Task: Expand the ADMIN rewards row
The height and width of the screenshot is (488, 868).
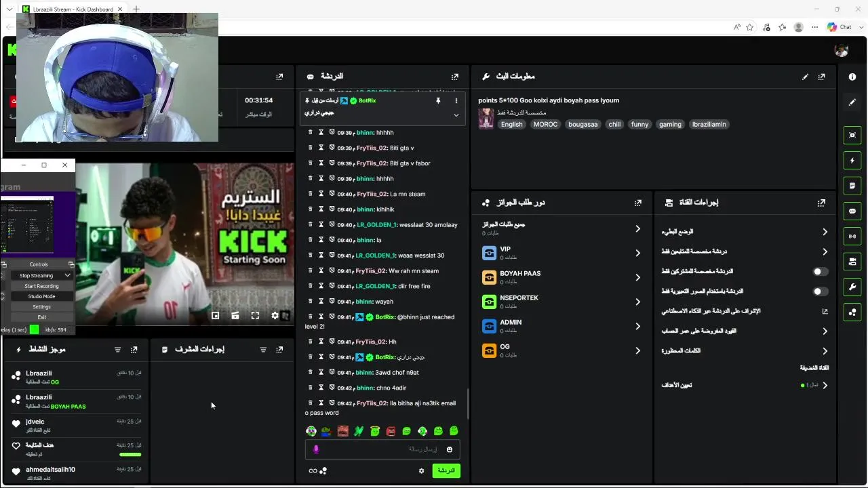Action: pos(561,327)
